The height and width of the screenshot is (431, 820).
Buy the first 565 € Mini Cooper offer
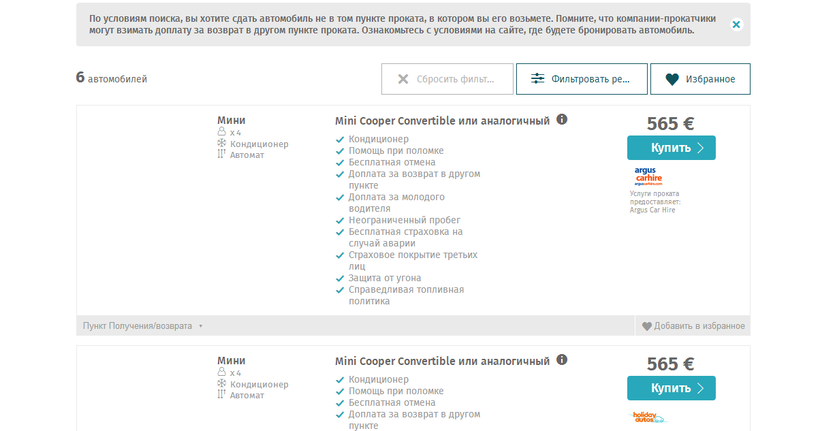671,148
